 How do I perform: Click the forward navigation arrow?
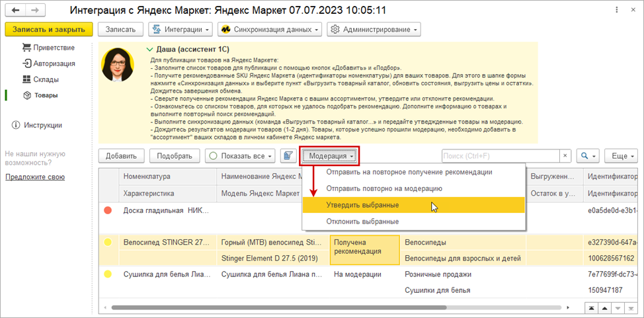(35, 11)
